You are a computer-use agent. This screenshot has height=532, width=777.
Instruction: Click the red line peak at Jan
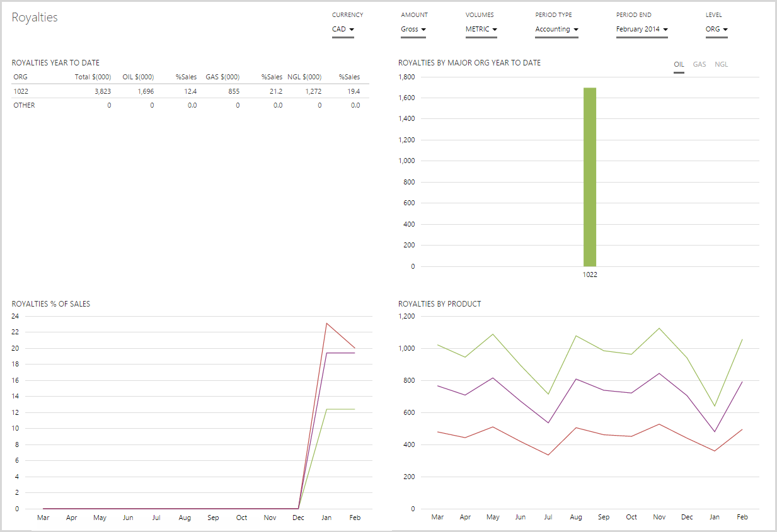coord(326,324)
